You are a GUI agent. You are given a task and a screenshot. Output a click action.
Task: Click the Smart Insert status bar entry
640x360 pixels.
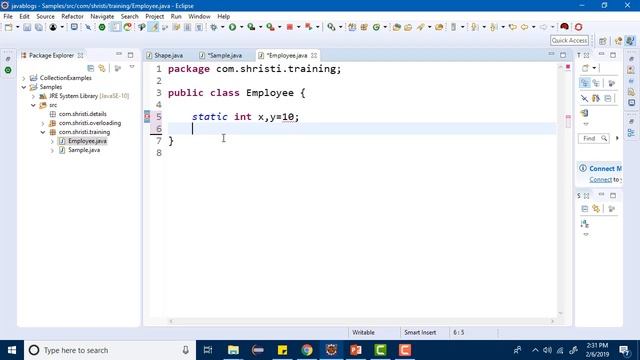pos(420,333)
